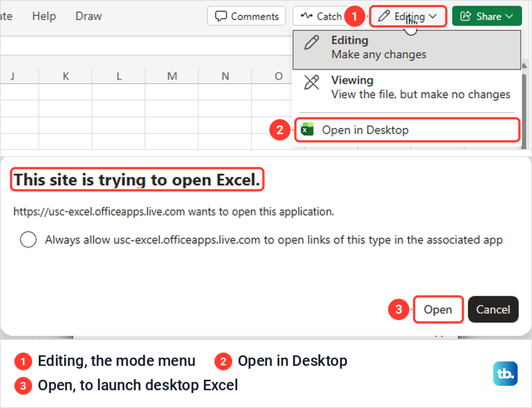
Task: Cancel the open Excel dialog
Action: tap(493, 309)
